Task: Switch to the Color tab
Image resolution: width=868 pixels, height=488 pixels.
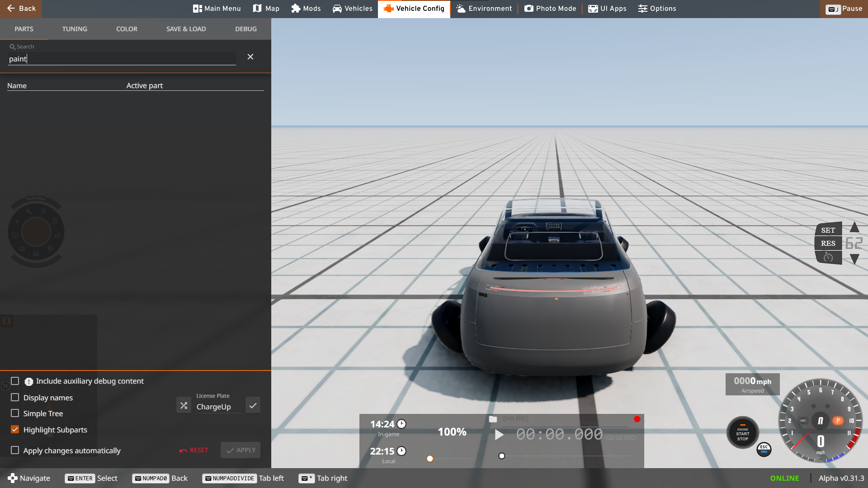Action: point(127,29)
